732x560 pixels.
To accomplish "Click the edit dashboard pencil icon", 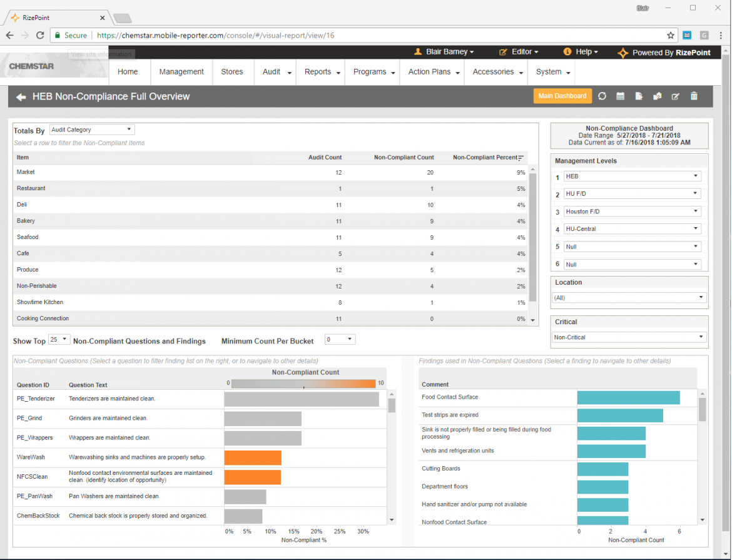I will coord(675,96).
